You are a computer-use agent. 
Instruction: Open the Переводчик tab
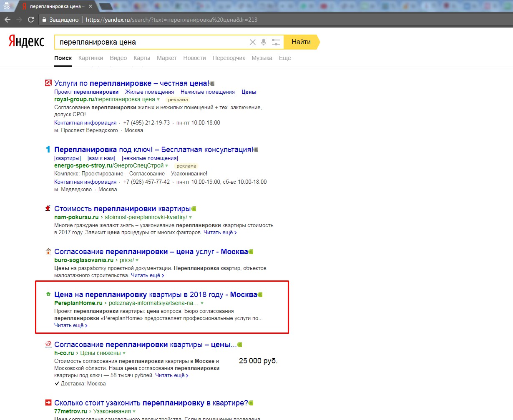coord(229,58)
